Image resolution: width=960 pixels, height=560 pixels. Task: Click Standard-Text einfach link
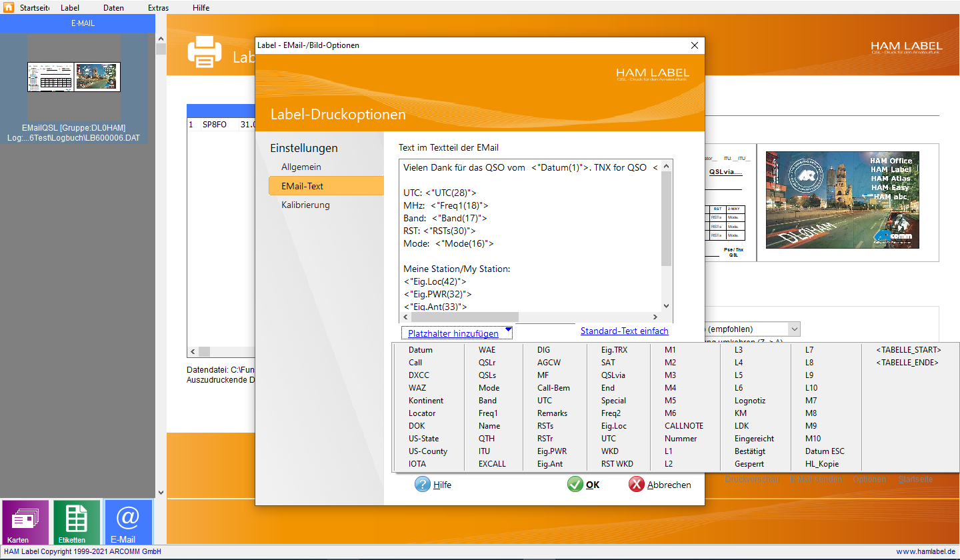click(625, 331)
